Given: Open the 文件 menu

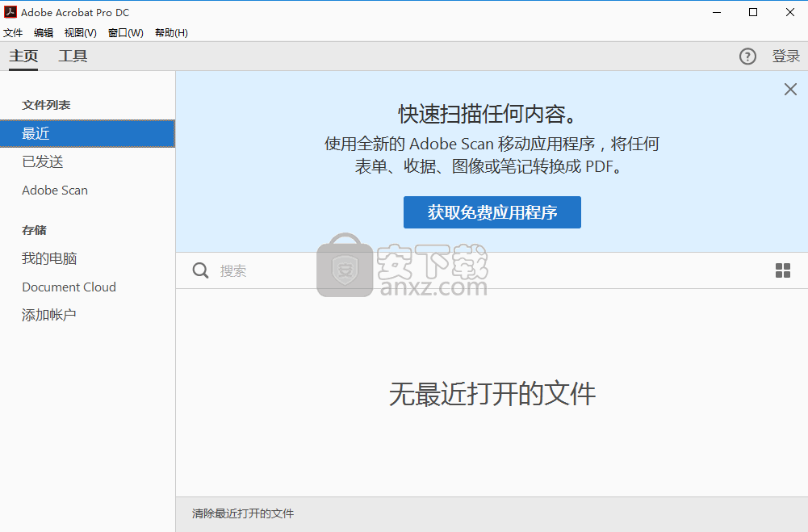Looking at the screenshot, I should 13,33.
